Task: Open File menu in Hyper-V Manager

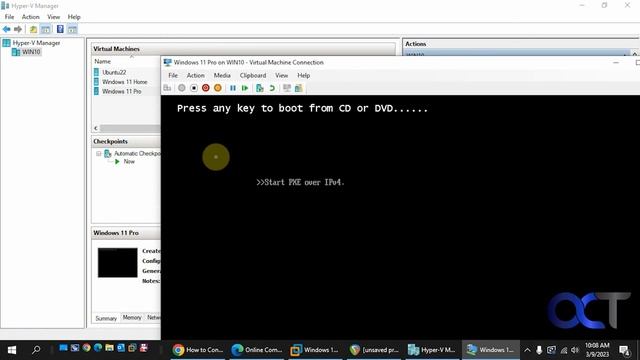Action: [x=9, y=17]
